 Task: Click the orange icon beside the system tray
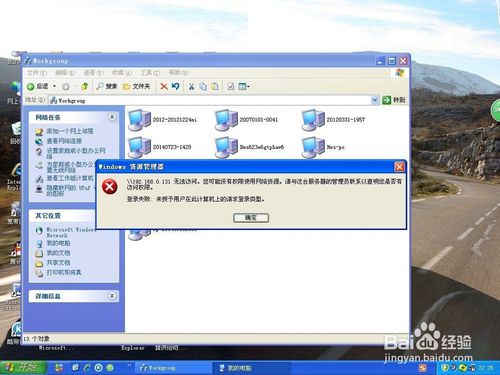[x=423, y=368]
